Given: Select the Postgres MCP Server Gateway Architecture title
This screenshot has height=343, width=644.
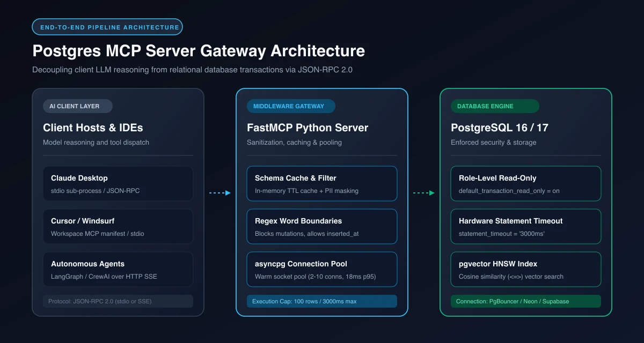Looking at the screenshot, I should tap(199, 51).
